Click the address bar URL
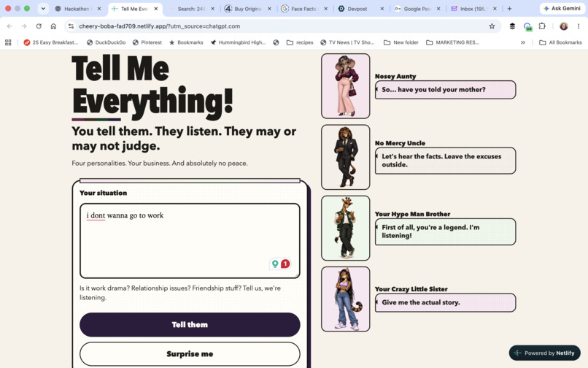Viewport: 588px width, 368px height. 159,26
